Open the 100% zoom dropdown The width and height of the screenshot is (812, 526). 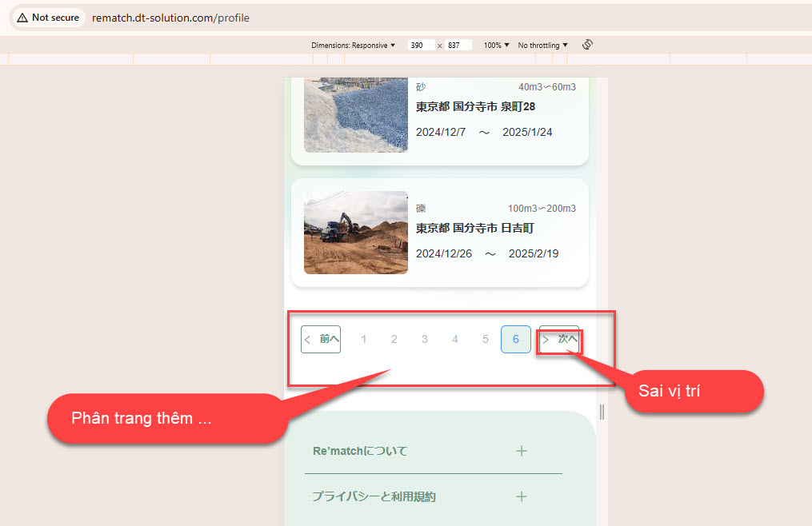(x=496, y=46)
